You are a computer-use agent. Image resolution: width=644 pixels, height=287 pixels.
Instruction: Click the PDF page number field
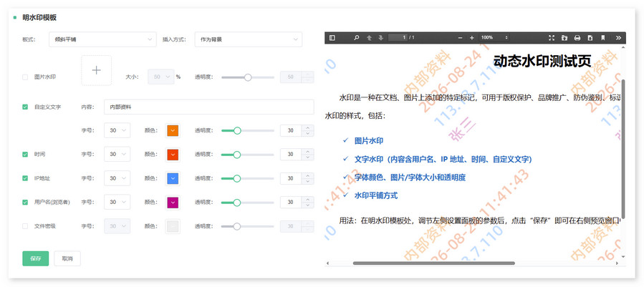(x=398, y=38)
